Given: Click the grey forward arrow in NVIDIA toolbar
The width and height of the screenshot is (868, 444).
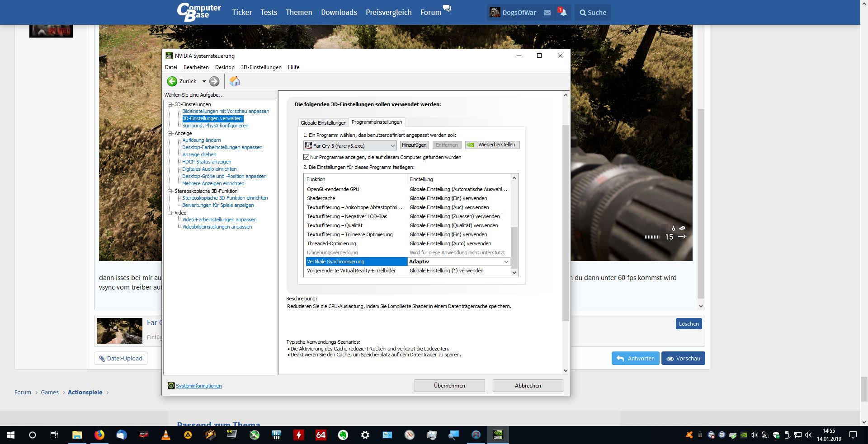Looking at the screenshot, I should point(214,81).
